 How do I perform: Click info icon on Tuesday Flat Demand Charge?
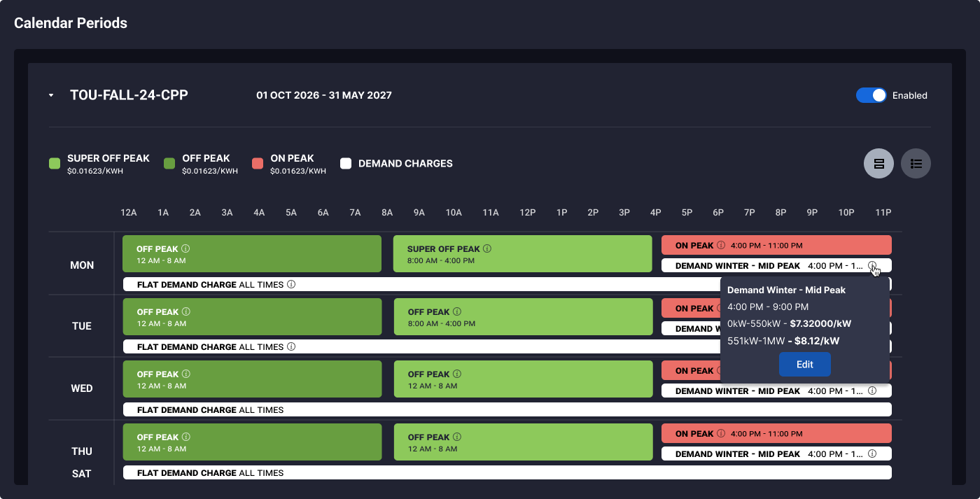coord(291,346)
